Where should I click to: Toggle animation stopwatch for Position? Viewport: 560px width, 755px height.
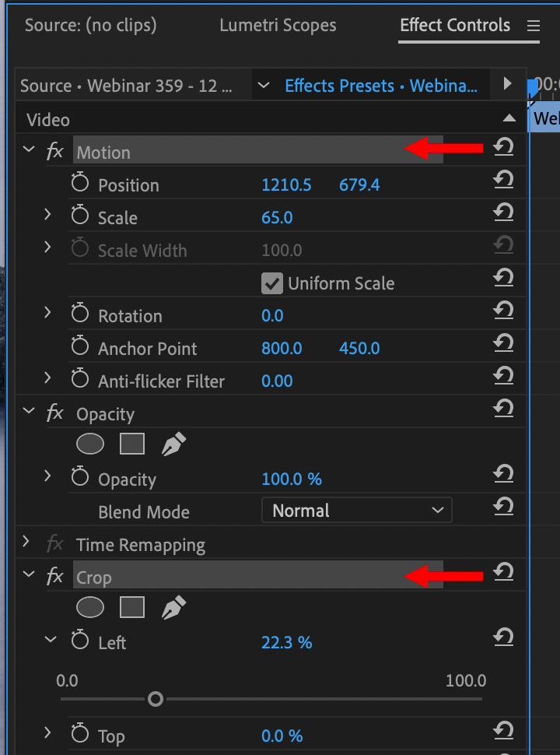tap(80, 184)
